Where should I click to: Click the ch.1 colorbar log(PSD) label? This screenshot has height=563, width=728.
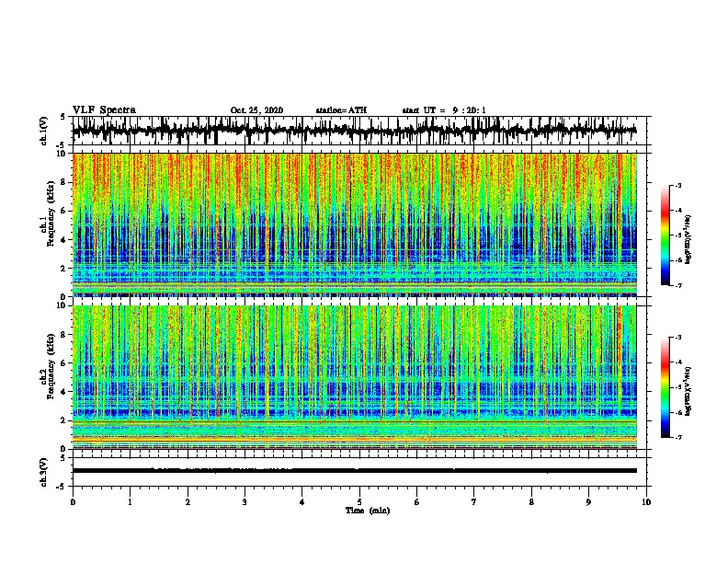coord(688,239)
